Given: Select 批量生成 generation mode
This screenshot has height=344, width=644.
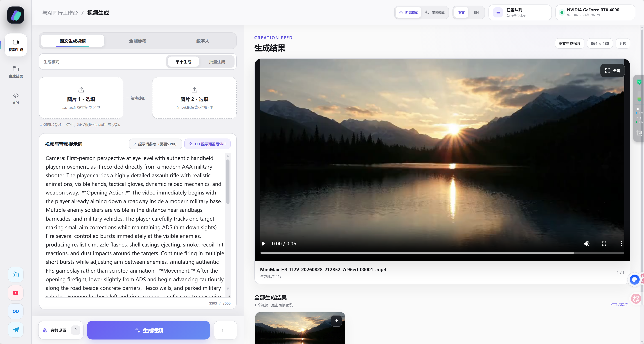Looking at the screenshot, I should [x=217, y=62].
